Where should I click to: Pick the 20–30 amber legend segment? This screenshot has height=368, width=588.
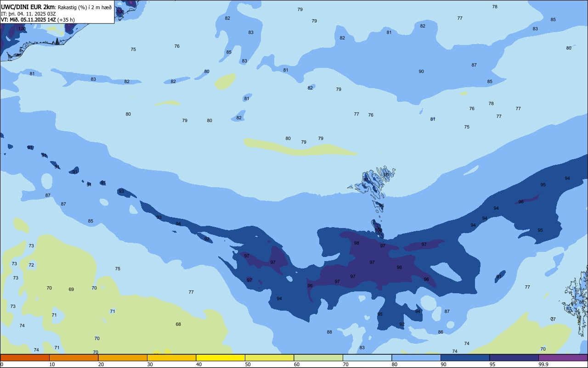click(x=123, y=357)
